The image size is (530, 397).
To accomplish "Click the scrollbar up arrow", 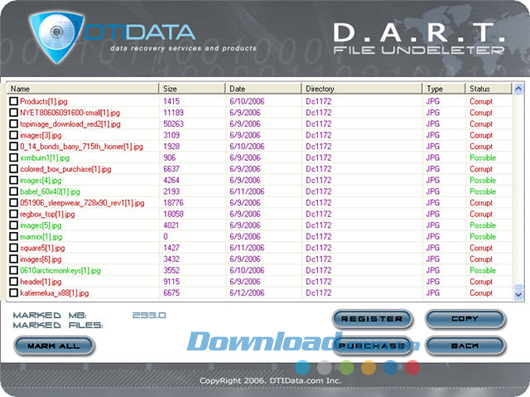I will (x=518, y=89).
